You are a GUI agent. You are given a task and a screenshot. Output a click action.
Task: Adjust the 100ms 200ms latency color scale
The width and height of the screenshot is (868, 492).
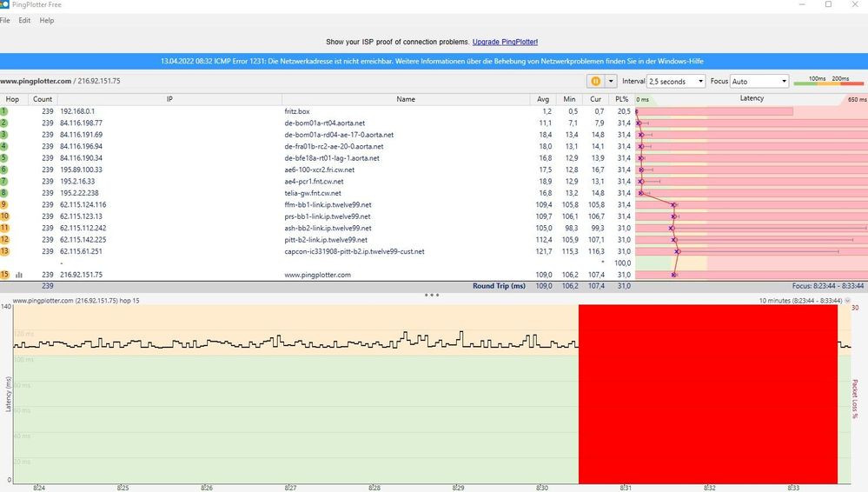pos(829,81)
